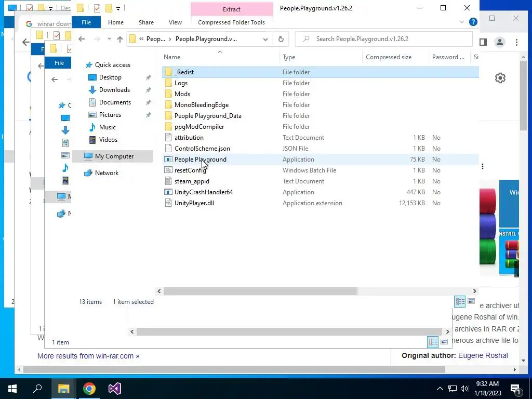This screenshot has height=399, width=532.
Task: Open Windows Start menu
Action: 12,389
